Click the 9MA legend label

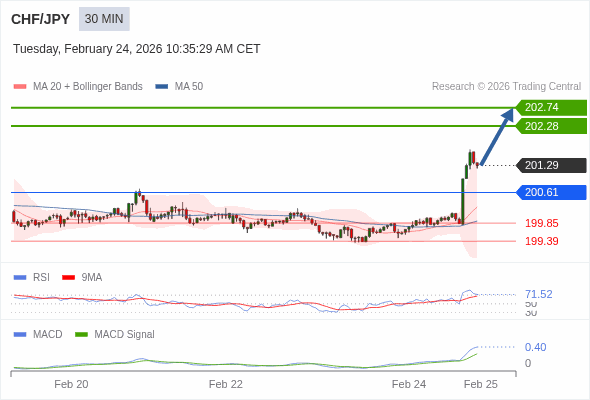92,278
